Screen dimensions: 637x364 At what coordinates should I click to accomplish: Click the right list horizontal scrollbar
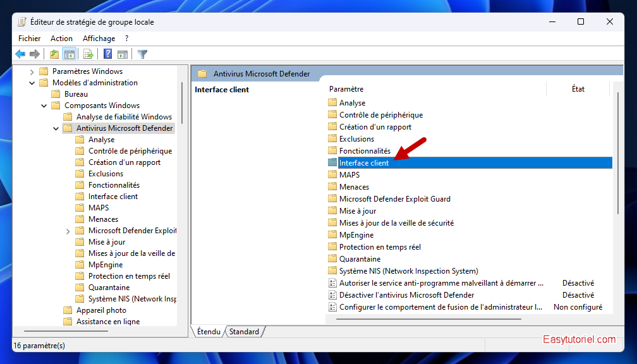(x=428, y=319)
